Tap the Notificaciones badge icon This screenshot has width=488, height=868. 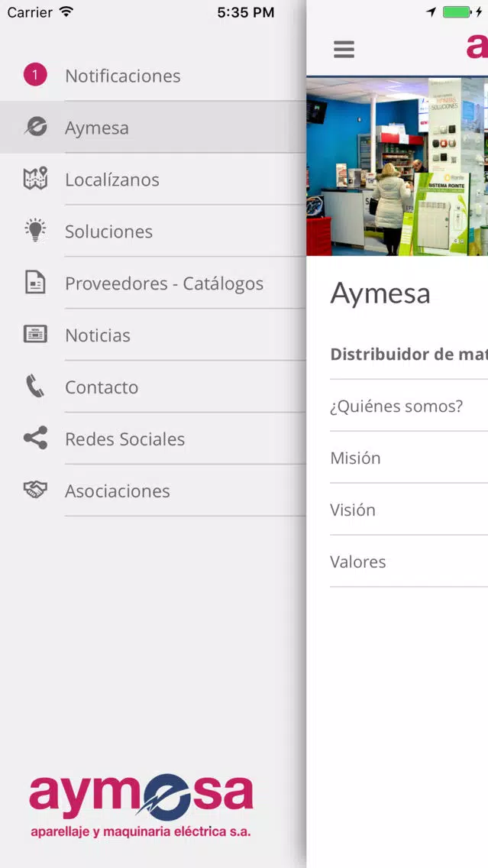point(35,76)
